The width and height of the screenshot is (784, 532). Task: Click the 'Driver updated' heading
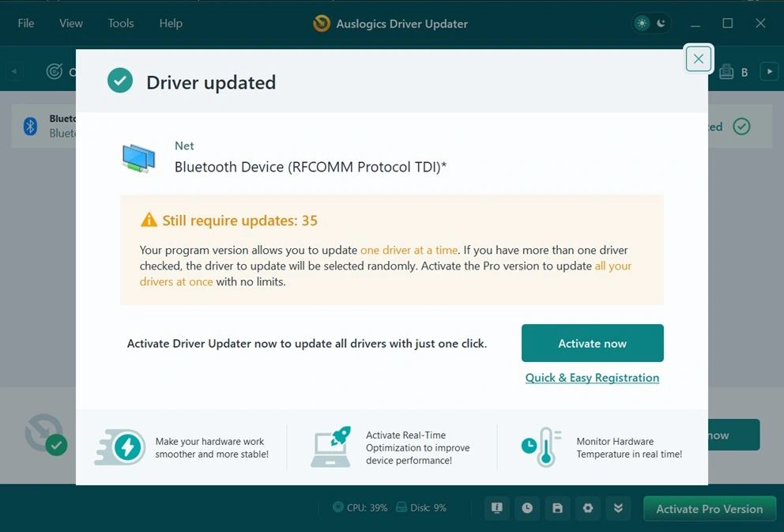point(211,82)
